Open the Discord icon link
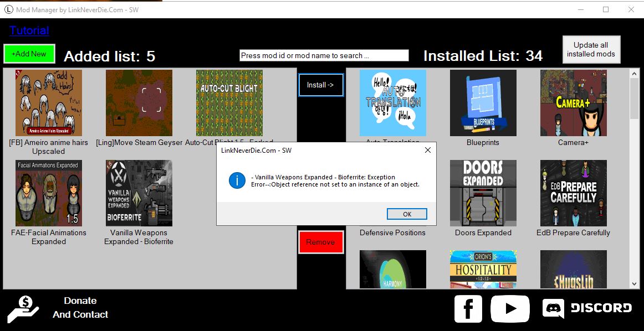The image size is (644, 331). click(x=587, y=308)
